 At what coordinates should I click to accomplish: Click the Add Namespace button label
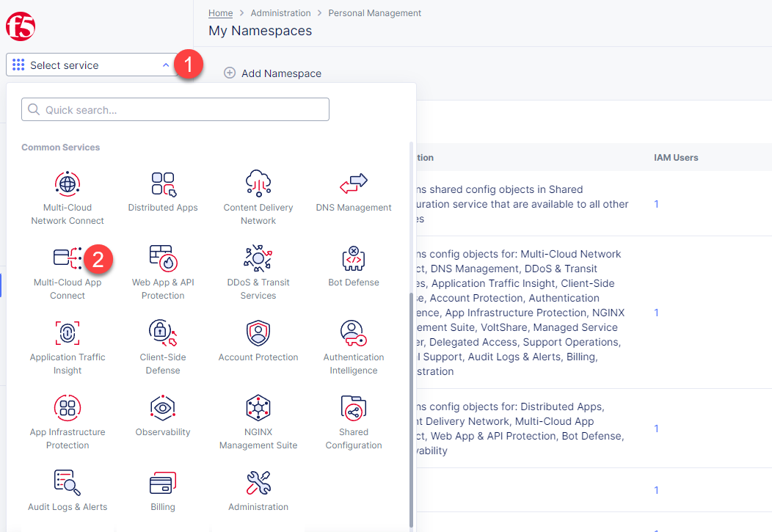tap(281, 73)
